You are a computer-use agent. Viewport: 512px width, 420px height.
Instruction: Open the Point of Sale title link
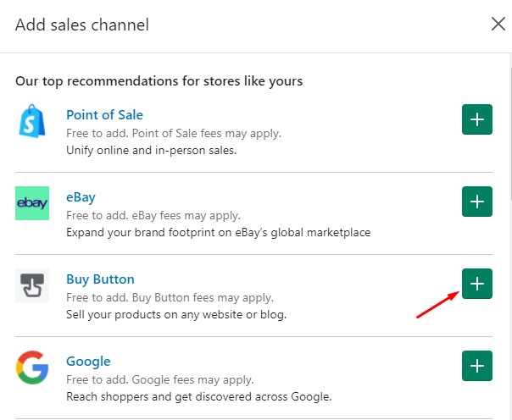(104, 115)
